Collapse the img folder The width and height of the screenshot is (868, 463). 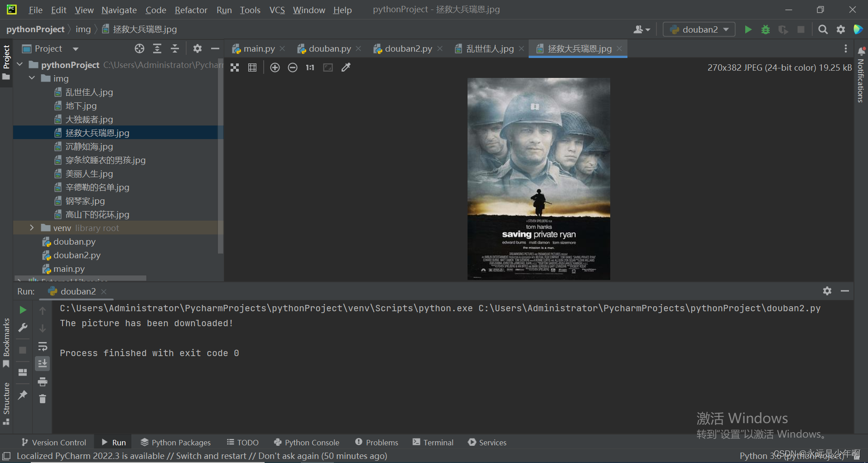[32, 78]
